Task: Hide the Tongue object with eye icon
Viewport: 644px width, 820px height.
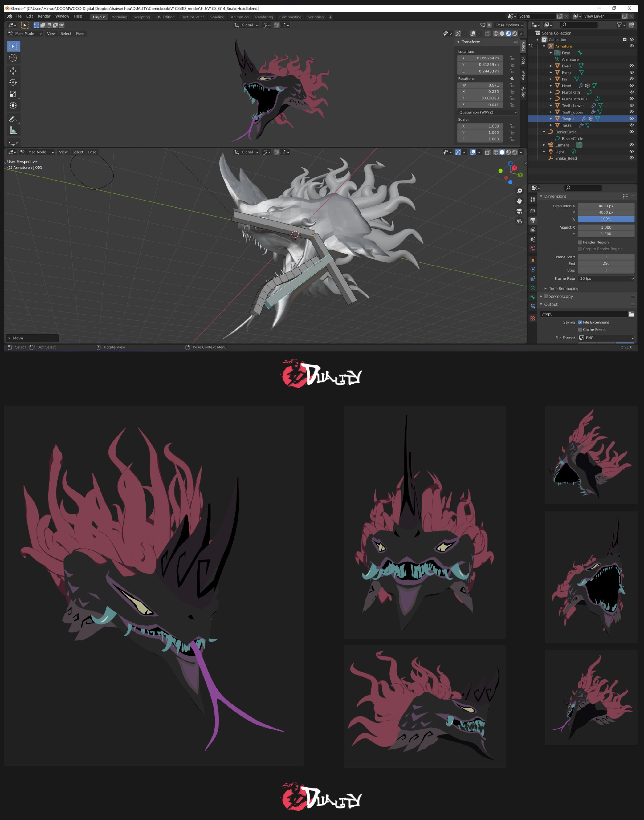Action: (x=631, y=119)
